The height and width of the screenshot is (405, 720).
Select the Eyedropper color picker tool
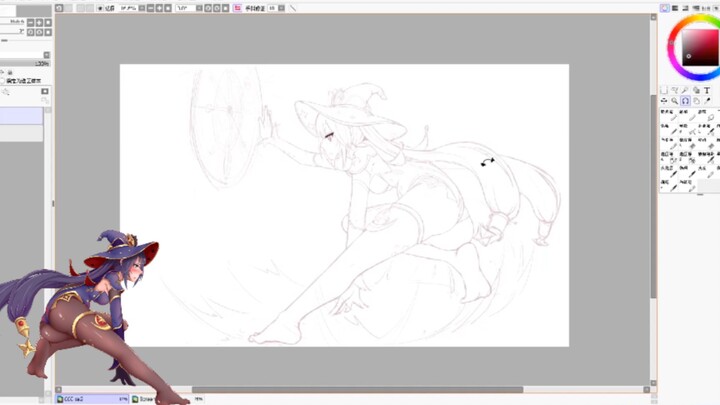pyautogui.click(x=707, y=101)
